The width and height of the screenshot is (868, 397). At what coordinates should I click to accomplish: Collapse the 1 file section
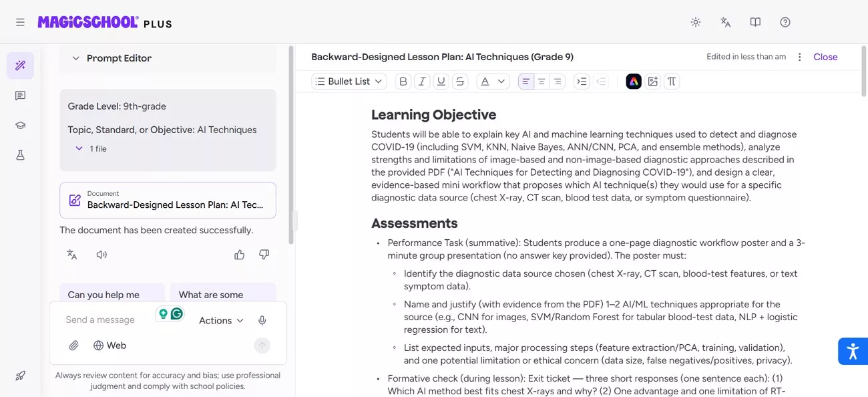coord(79,148)
